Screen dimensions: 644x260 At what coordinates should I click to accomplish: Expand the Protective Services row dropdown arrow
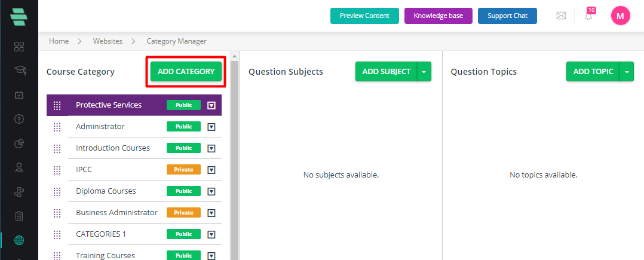[211, 106]
